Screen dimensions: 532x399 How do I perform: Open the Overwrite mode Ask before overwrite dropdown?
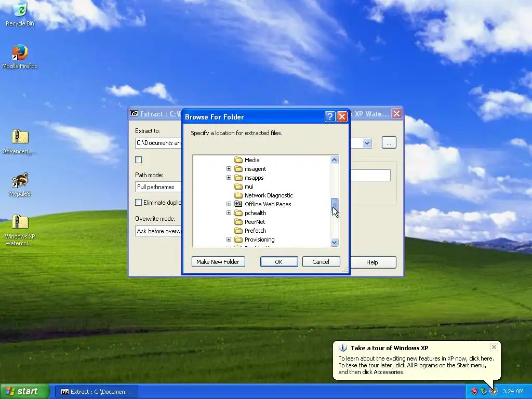pos(158,231)
